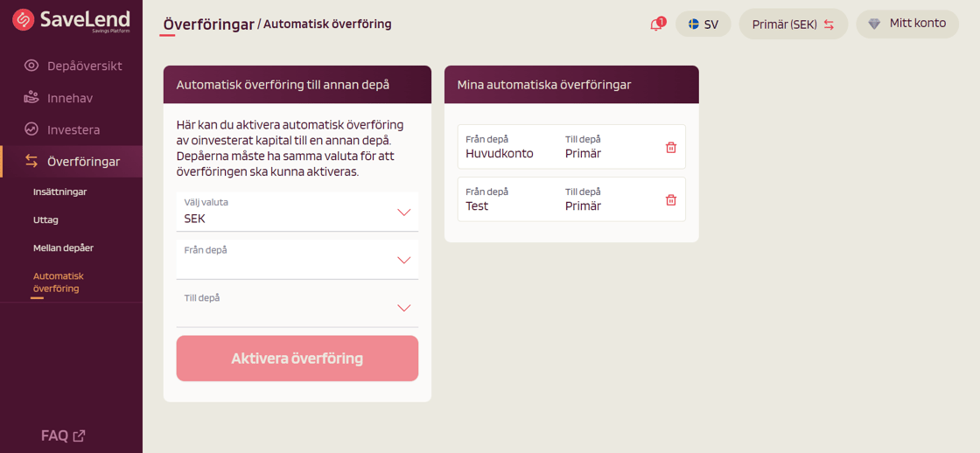Click the Aktivera överföring button
980x453 pixels.
[297, 359]
